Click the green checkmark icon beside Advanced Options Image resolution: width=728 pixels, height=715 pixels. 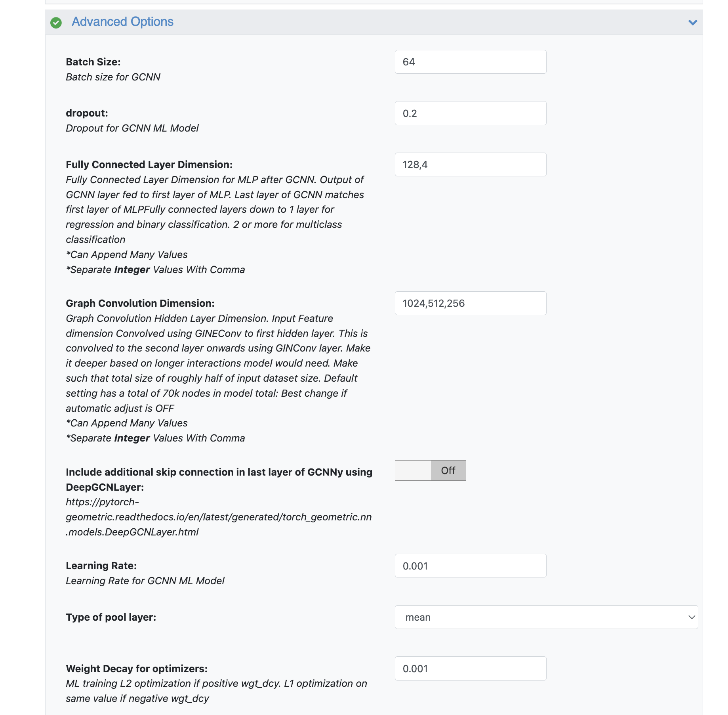[x=56, y=23]
